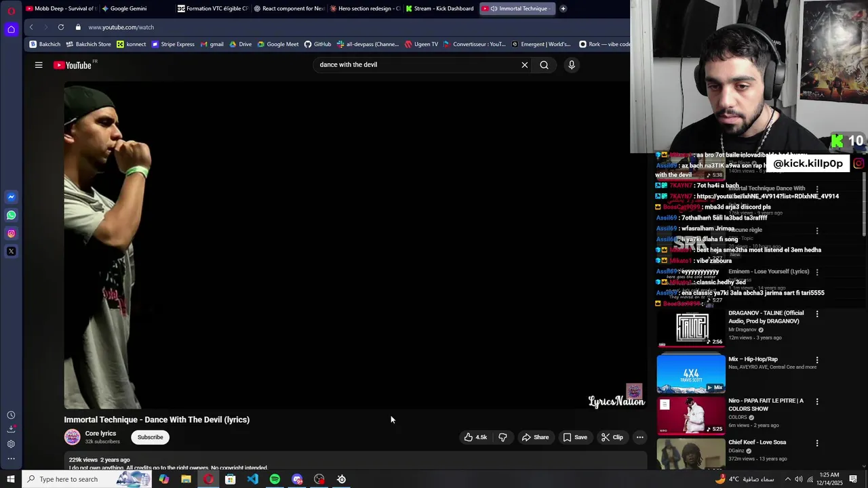Subscribe to Core lyrics channel
The image size is (868, 488).
point(151,437)
